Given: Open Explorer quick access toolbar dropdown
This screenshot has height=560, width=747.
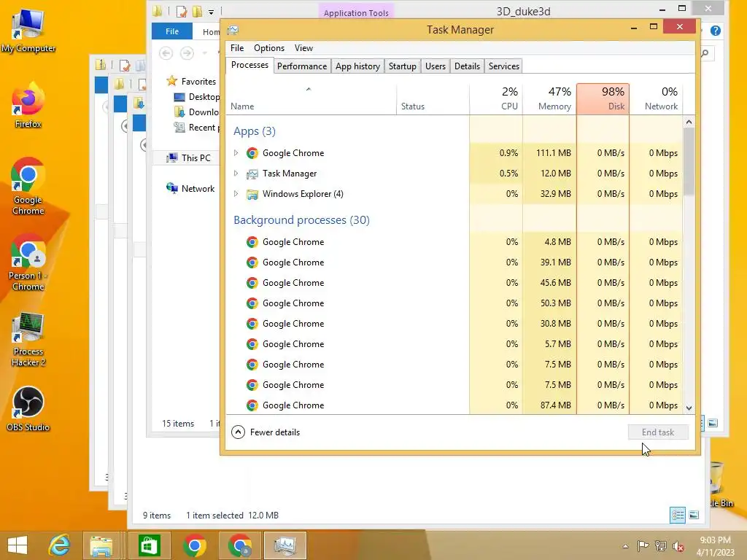Looking at the screenshot, I should (x=211, y=12).
